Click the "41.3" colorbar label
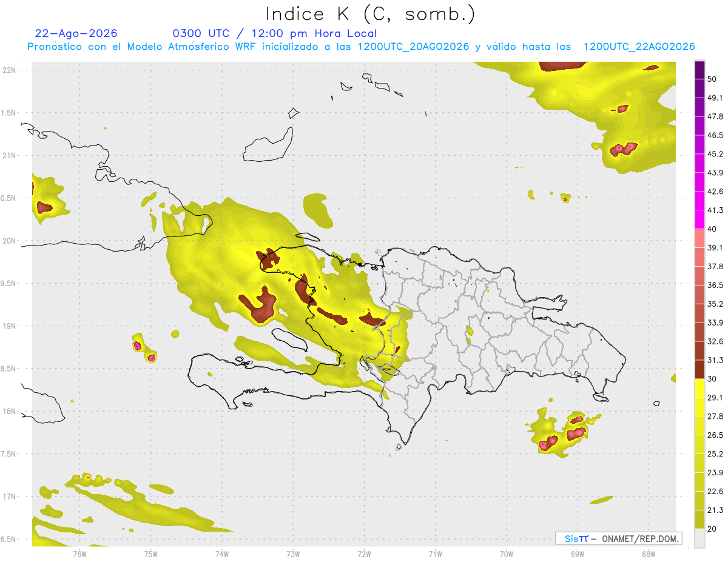Image resolution: width=728 pixels, height=562 pixels. pos(715,210)
